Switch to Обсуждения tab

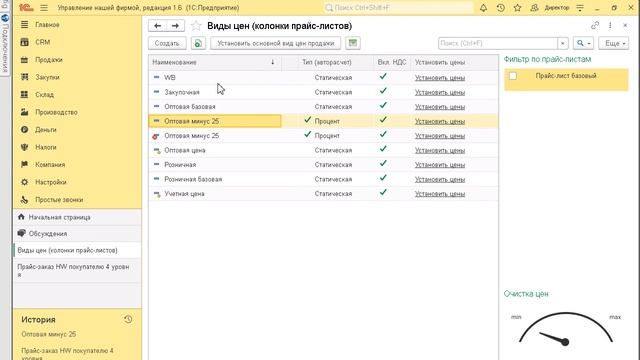tap(78, 234)
